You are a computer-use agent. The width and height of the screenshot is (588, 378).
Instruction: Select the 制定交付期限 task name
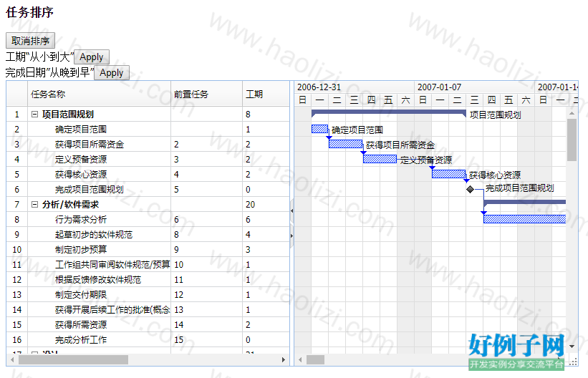click(x=81, y=295)
